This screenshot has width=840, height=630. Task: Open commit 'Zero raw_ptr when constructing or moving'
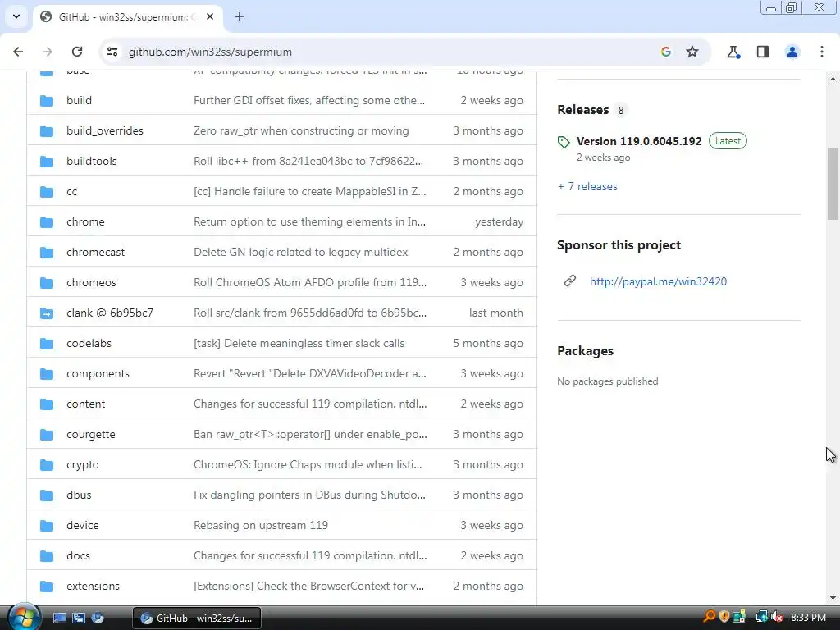tap(301, 130)
